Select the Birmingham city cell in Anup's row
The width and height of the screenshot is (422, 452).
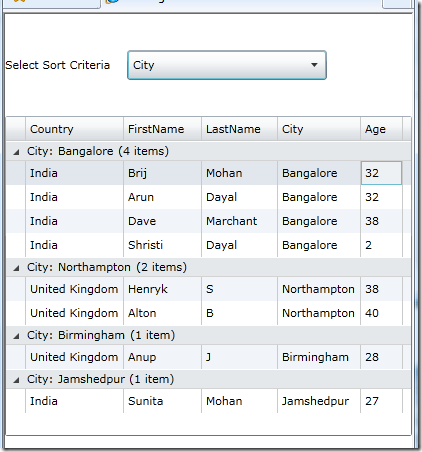point(319,357)
